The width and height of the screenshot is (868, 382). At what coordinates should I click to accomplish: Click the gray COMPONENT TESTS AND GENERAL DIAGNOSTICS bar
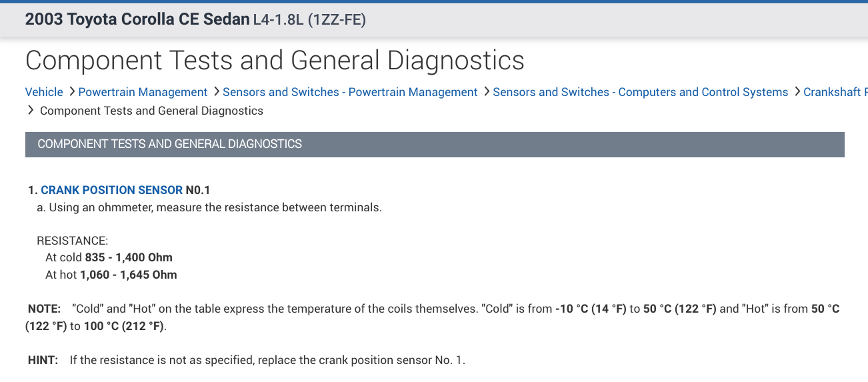[435, 144]
